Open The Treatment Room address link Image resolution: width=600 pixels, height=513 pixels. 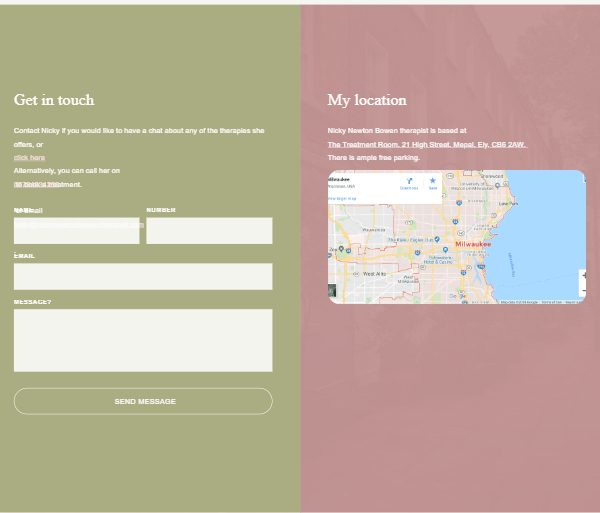(x=427, y=145)
